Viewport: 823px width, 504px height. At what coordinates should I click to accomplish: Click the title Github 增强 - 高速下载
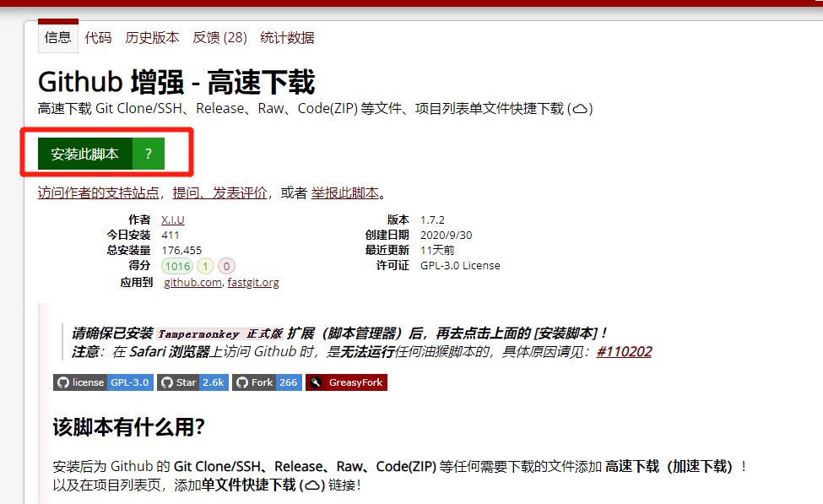[x=176, y=82]
